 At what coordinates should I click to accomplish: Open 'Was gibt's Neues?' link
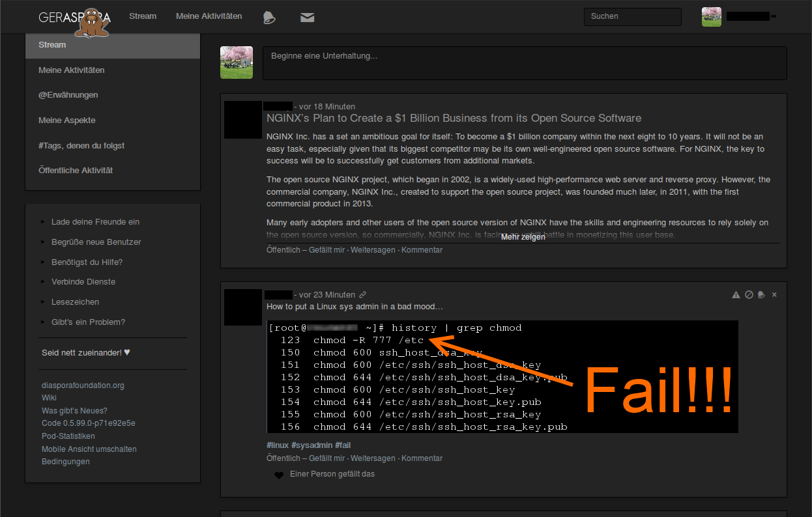pos(74,411)
